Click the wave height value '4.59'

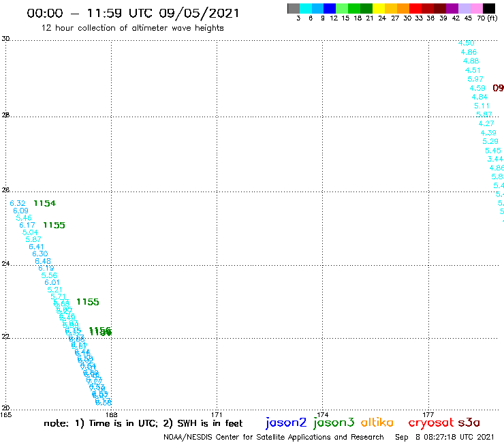pyautogui.click(x=477, y=88)
